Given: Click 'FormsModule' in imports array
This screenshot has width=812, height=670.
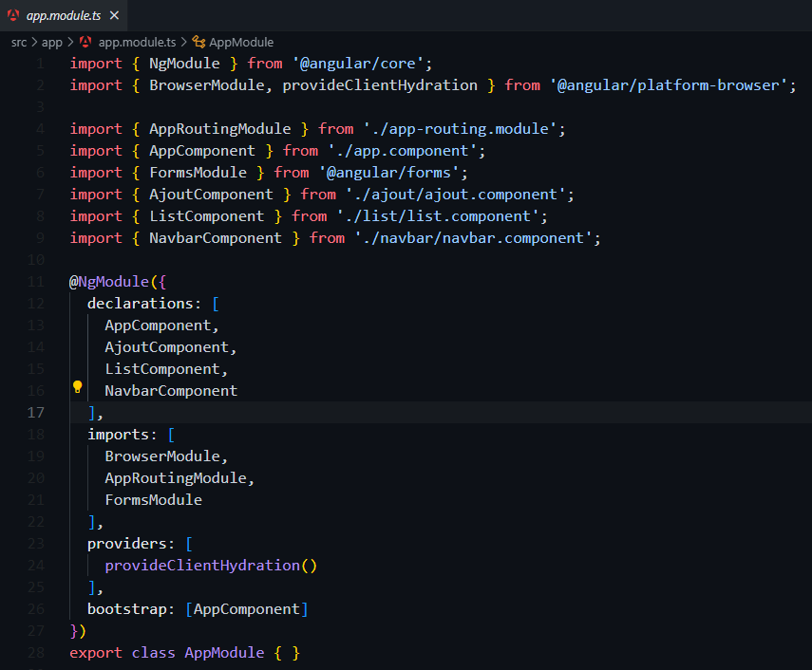Looking at the screenshot, I should (153, 500).
